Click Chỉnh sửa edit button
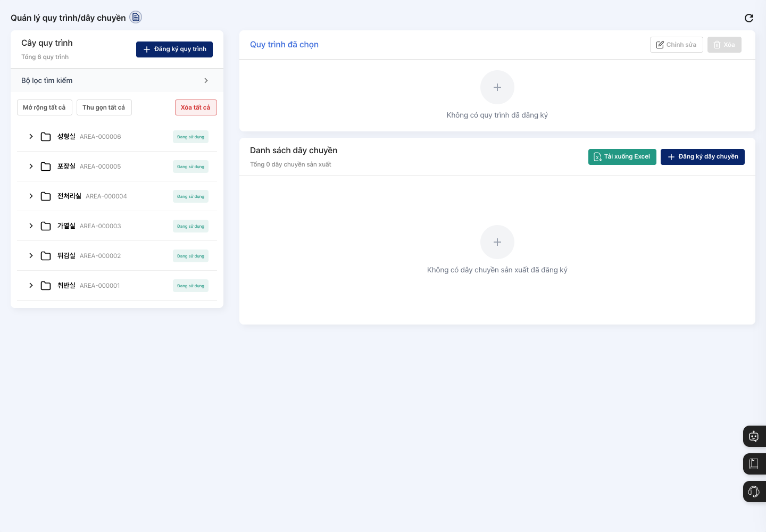This screenshot has height=532, width=766. click(677, 45)
